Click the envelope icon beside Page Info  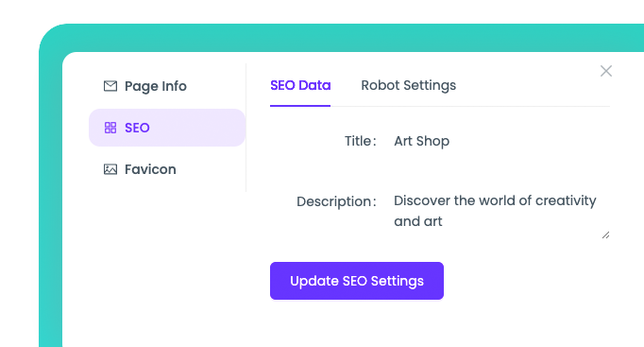pos(110,86)
